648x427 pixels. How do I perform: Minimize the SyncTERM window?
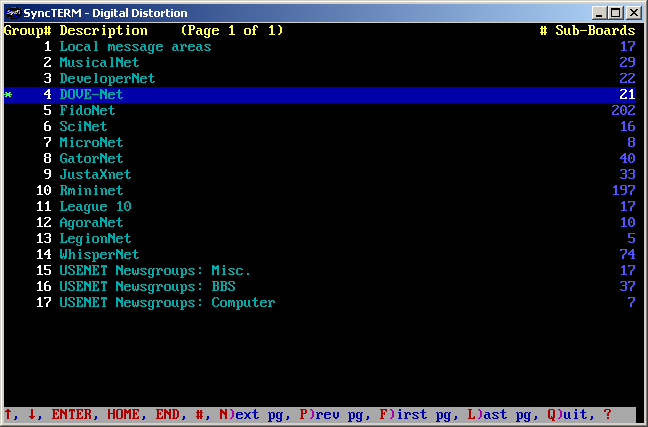599,12
